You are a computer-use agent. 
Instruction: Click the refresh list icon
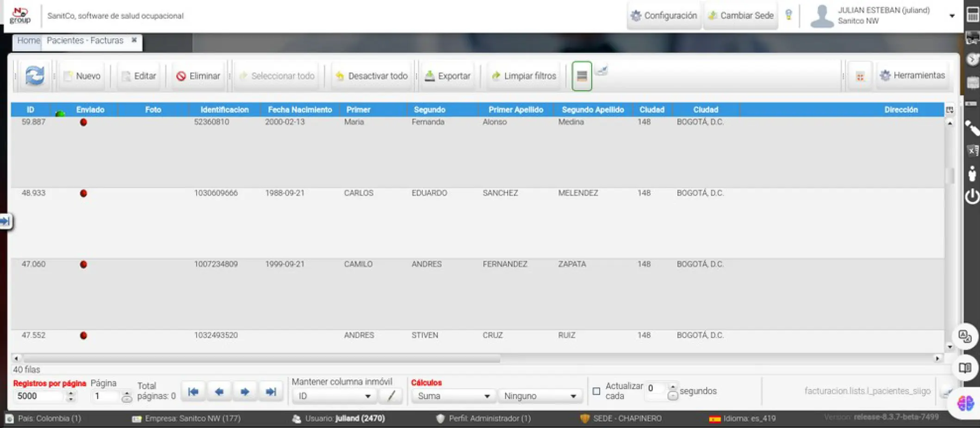35,76
